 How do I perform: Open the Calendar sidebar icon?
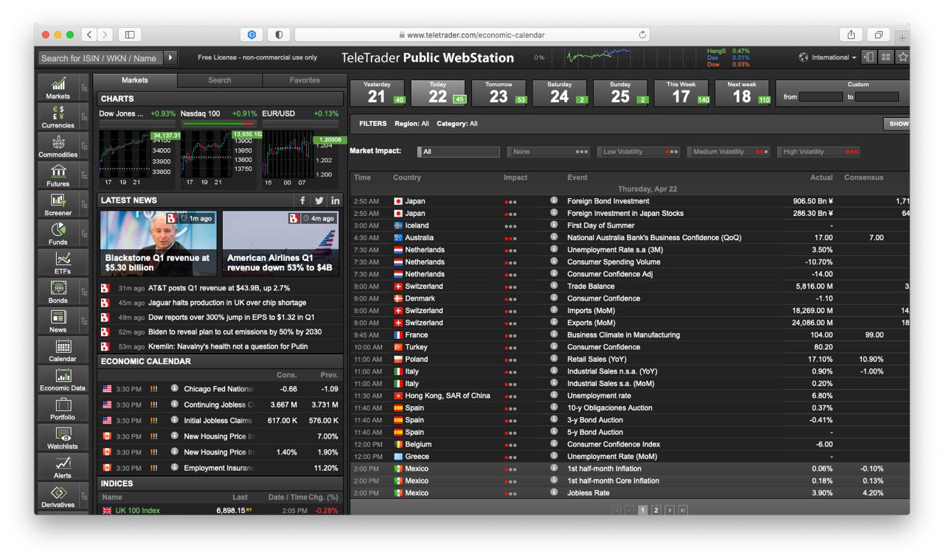(x=63, y=350)
